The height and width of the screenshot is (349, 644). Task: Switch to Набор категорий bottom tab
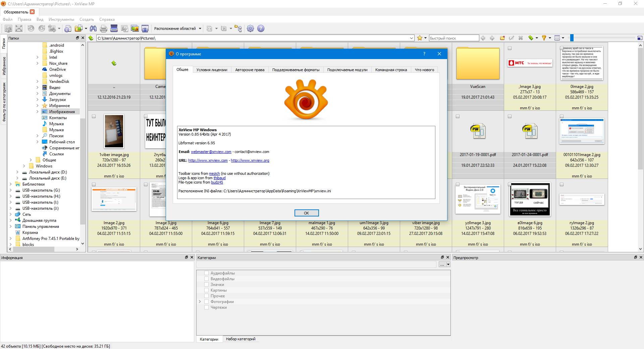coord(240,339)
